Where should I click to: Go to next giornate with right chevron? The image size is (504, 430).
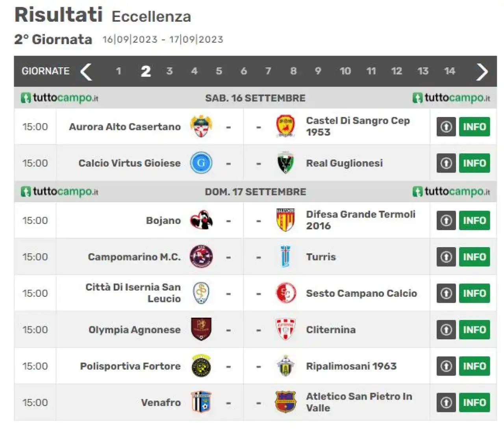(482, 72)
